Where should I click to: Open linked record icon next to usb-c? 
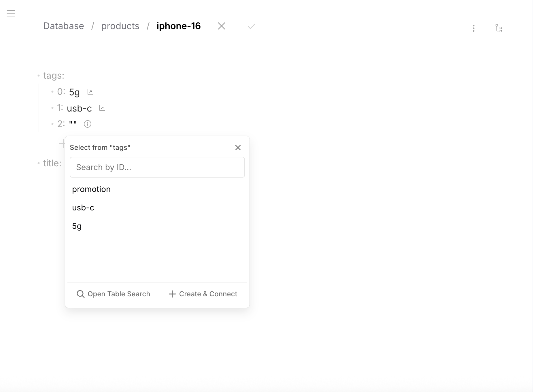(x=102, y=108)
